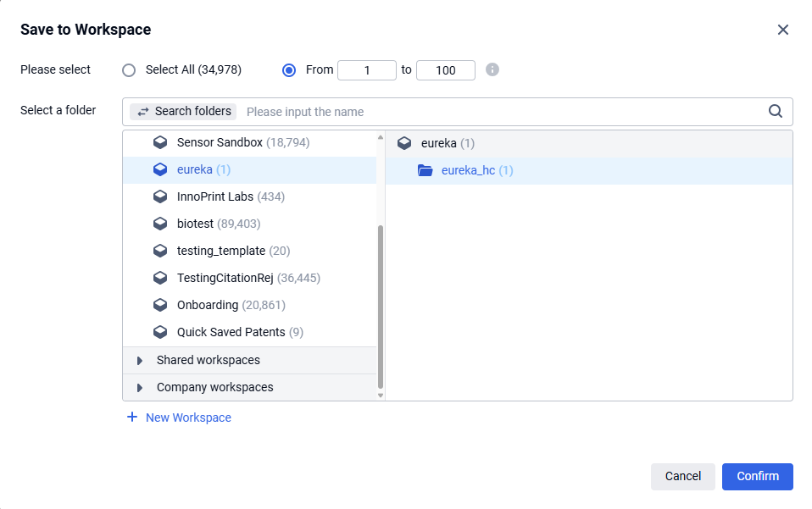812x509 pixels.
Task: Select the 'From' range radio button
Action: coord(289,70)
